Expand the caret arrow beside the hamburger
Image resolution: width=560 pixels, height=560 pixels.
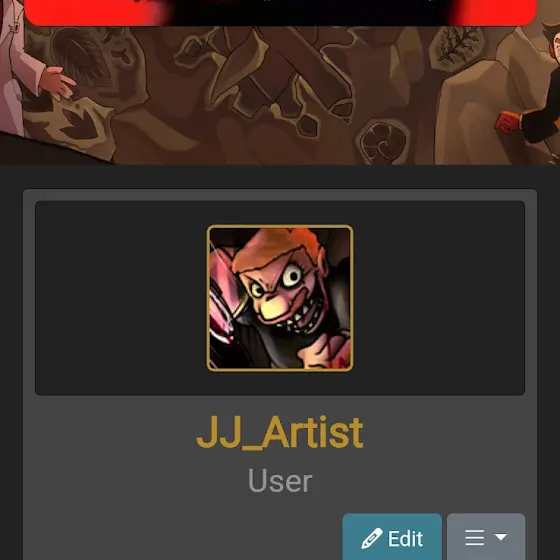(x=500, y=537)
